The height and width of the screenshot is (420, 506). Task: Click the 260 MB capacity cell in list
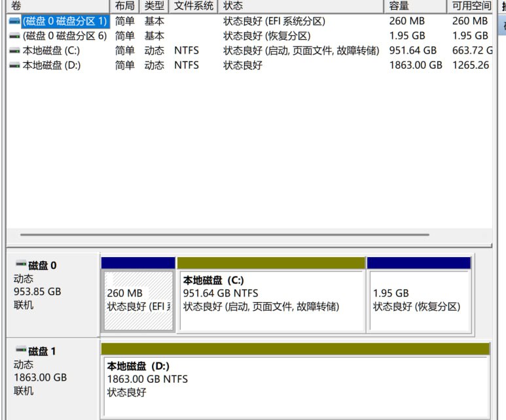[407, 22]
